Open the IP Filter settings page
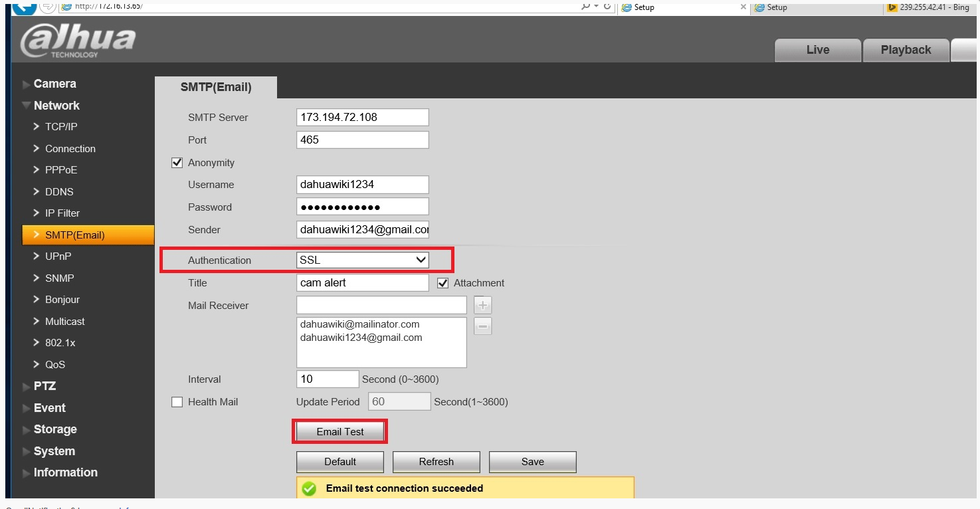This screenshot has width=980, height=509. pyautogui.click(x=62, y=213)
